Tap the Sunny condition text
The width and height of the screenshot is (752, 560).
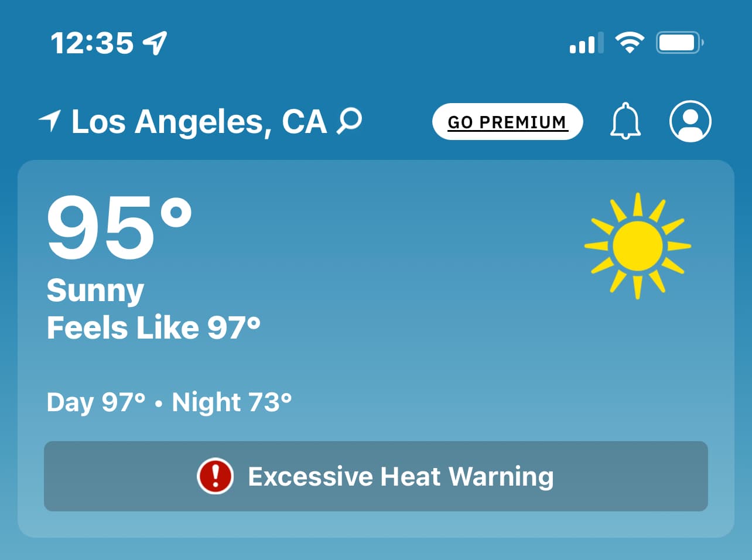(x=95, y=291)
